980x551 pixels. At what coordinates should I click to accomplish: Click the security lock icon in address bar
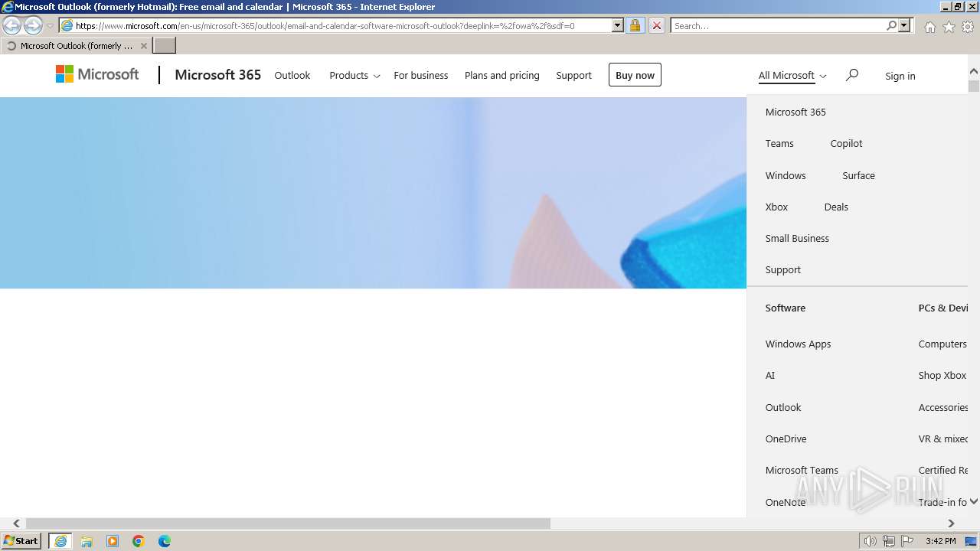tap(635, 25)
